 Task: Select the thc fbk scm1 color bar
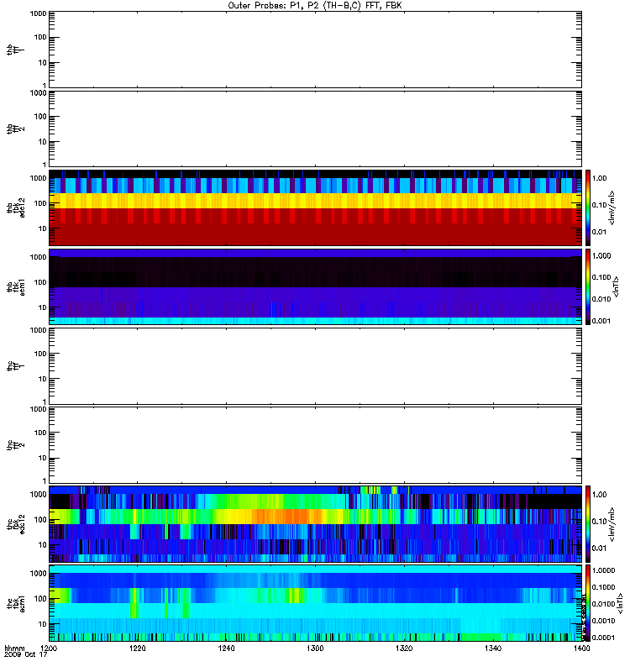pyautogui.click(x=588, y=603)
